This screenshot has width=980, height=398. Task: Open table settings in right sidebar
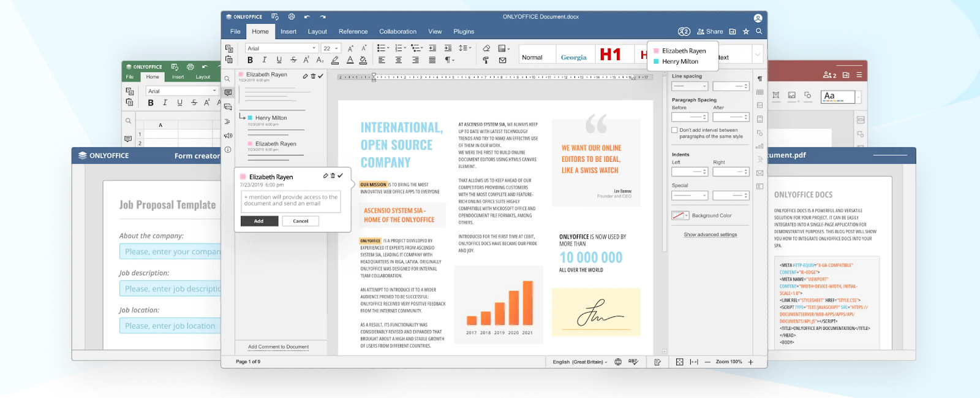[759, 92]
